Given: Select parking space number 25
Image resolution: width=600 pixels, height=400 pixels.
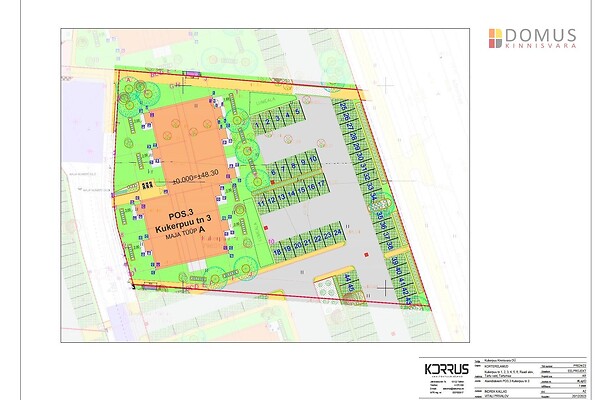Looking at the screenshot, I should pyautogui.click(x=343, y=105).
